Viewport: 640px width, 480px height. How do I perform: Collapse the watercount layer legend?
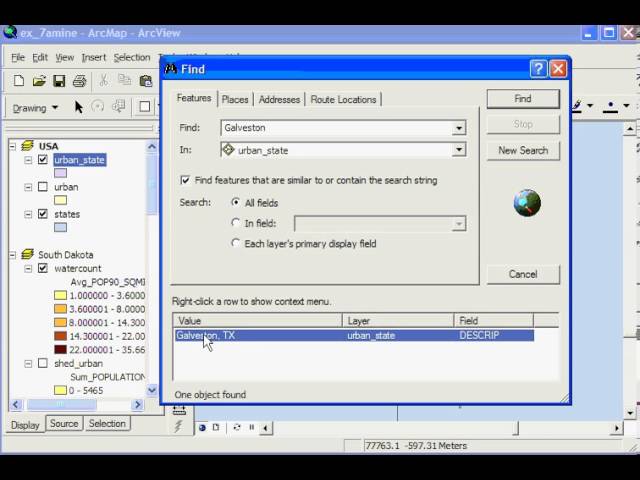coord(28,268)
